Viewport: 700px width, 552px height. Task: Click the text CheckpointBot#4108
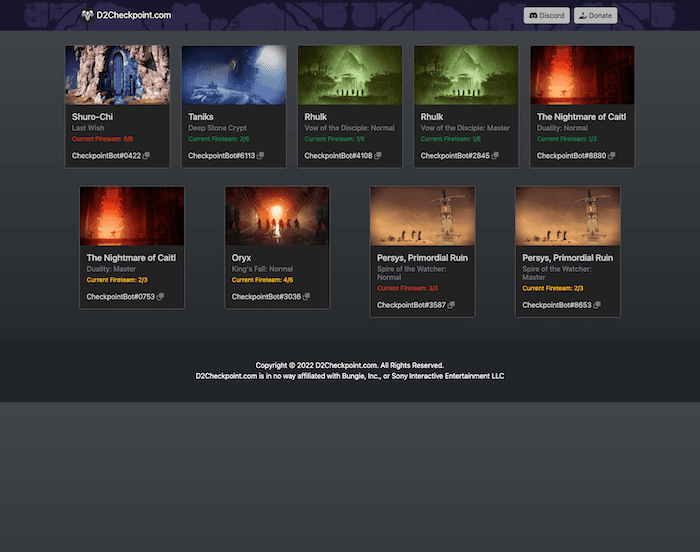pos(338,156)
